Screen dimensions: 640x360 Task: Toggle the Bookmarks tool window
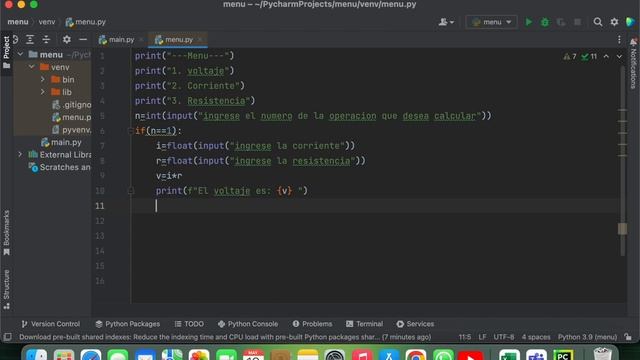point(6,233)
